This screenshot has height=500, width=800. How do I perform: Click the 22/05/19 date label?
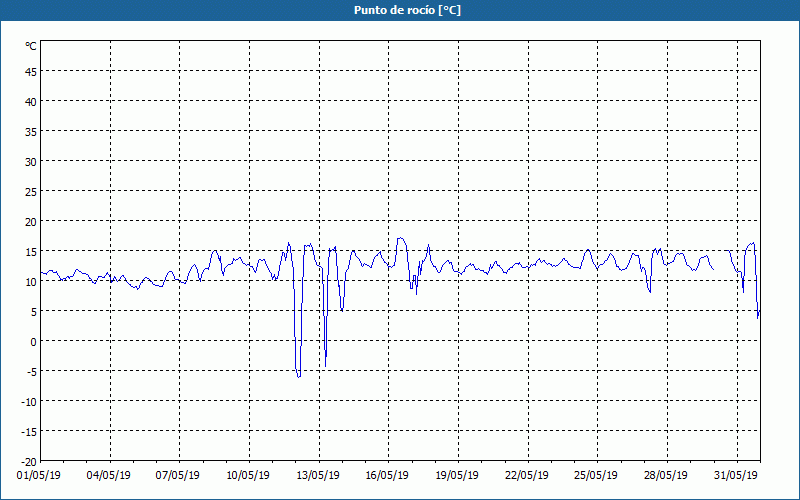pyautogui.click(x=527, y=475)
